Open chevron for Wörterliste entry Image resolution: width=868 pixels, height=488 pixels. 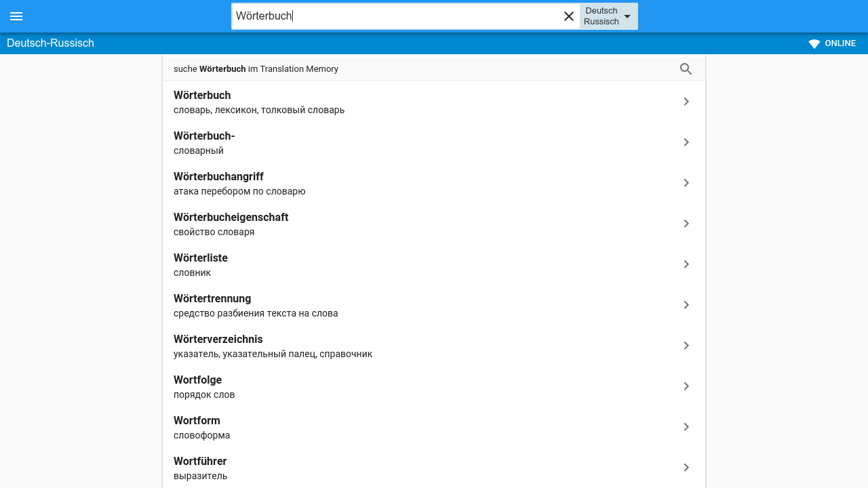686,264
